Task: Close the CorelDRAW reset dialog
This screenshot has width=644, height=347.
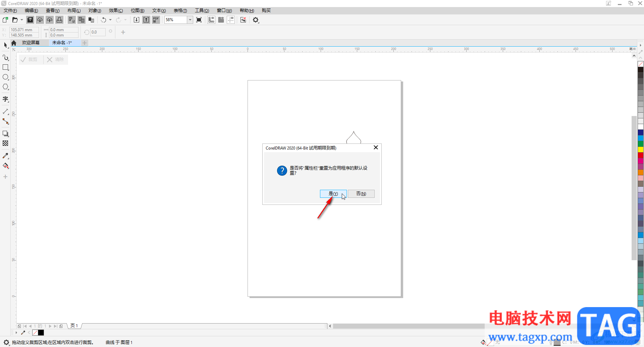Action: click(376, 148)
